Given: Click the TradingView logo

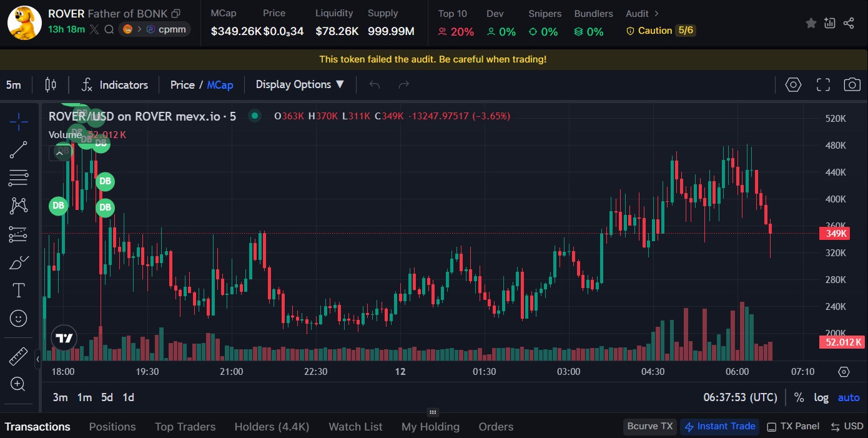Looking at the screenshot, I should (64, 339).
